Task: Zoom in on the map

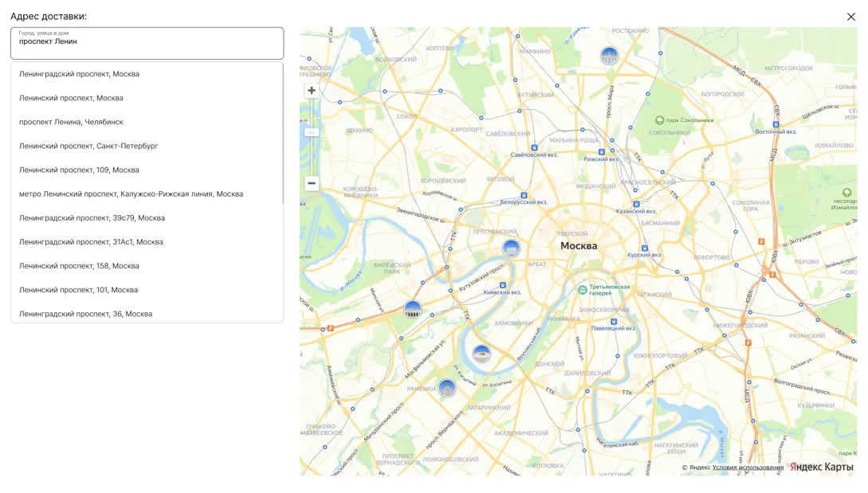Action: pyautogui.click(x=312, y=91)
